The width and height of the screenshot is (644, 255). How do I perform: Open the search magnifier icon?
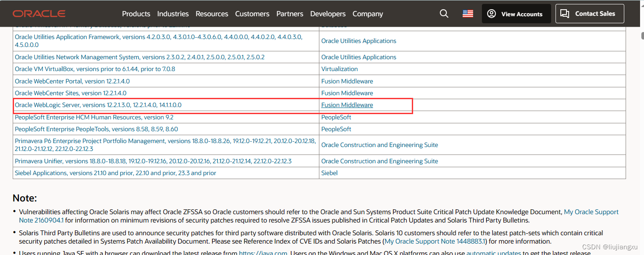click(x=444, y=14)
